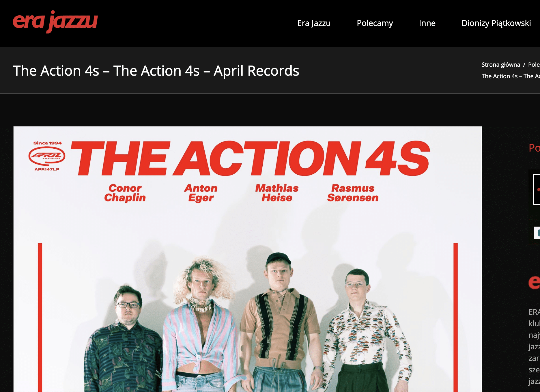Open the Dionizy Piątkowski menu item
This screenshot has height=392, width=540.
click(x=496, y=23)
